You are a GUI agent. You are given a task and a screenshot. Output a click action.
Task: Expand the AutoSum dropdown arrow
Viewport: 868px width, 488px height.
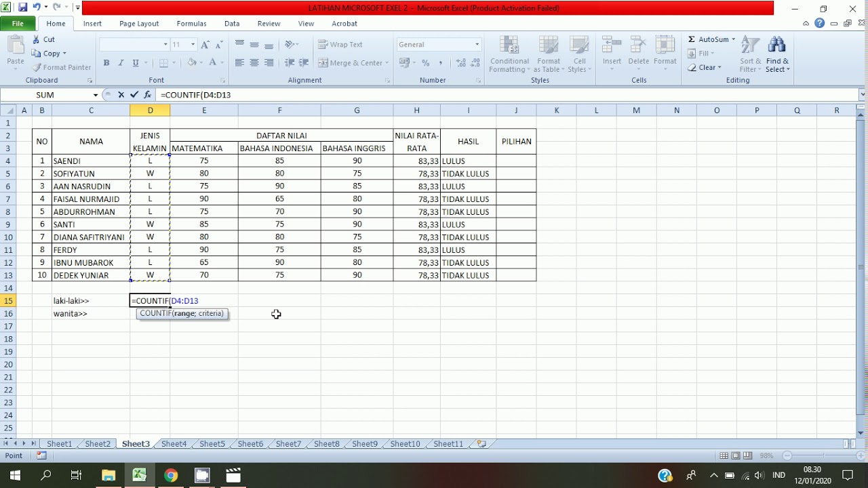[733, 39]
